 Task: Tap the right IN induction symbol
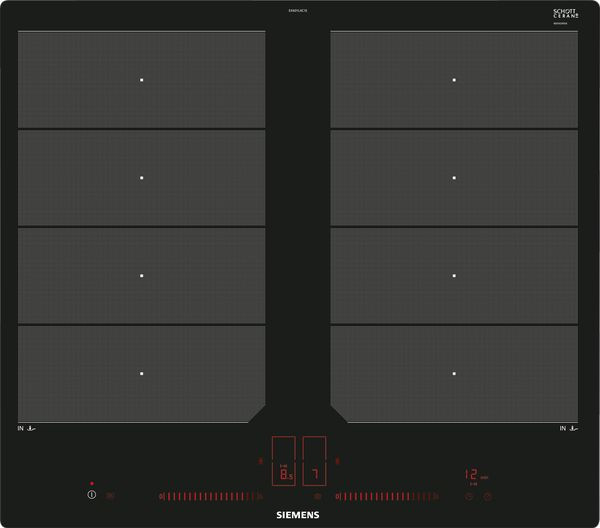click(570, 429)
